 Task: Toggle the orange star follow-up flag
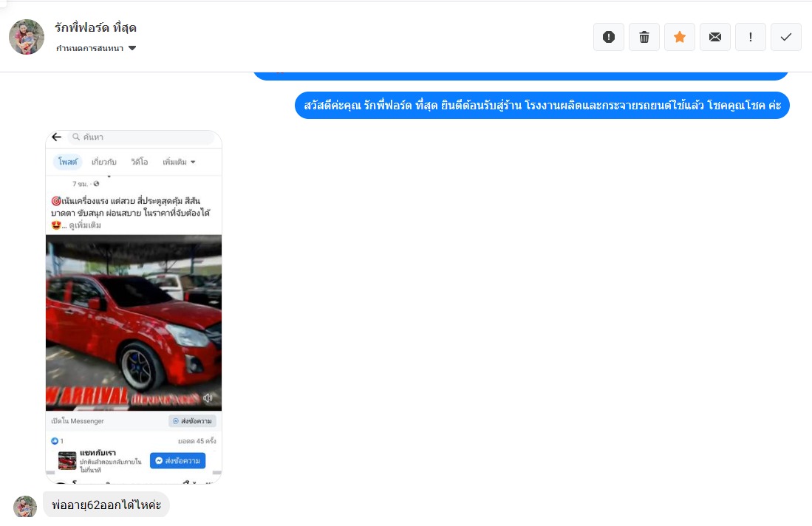(679, 37)
